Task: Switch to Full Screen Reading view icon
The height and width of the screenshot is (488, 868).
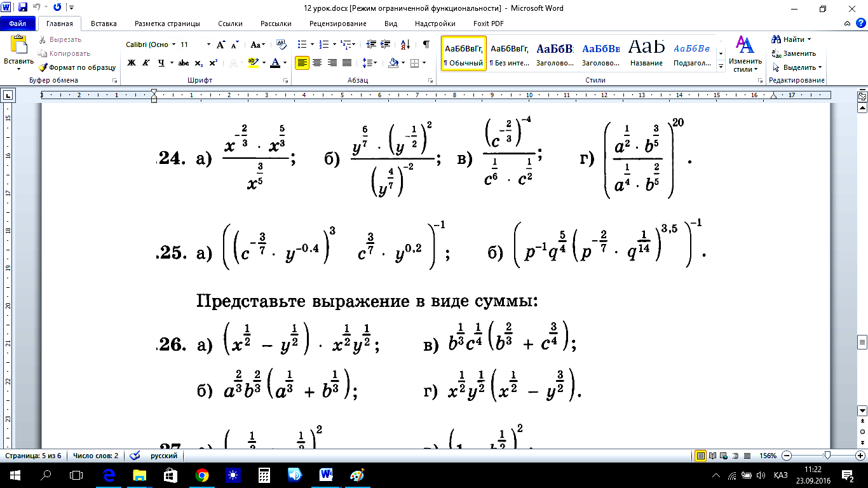Action: [713, 456]
